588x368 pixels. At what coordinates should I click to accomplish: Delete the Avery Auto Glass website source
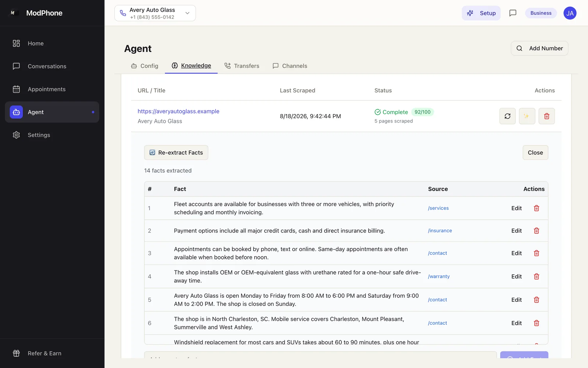pos(547,116)
